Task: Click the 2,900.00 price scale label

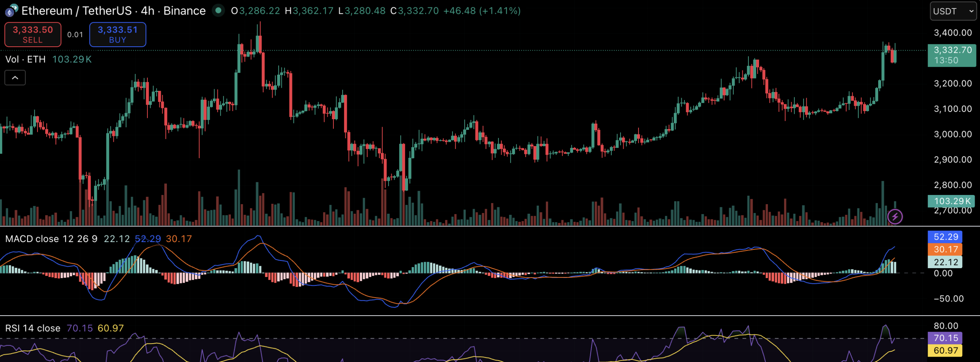Action: 953,159
